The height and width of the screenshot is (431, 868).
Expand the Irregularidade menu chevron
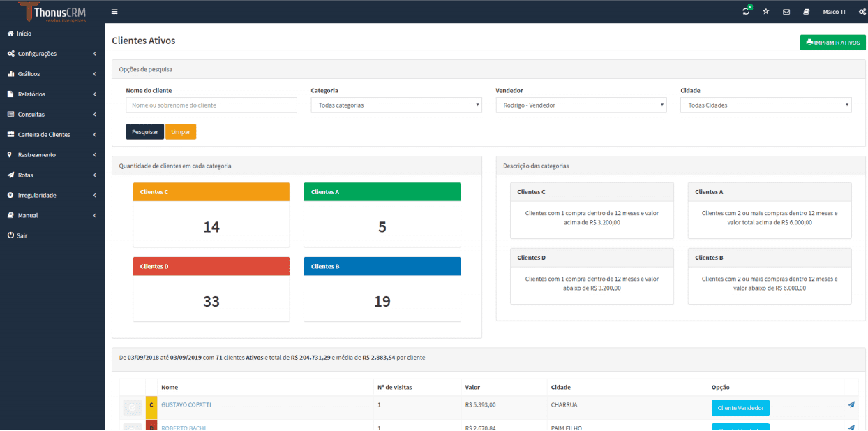coord(94,196)
